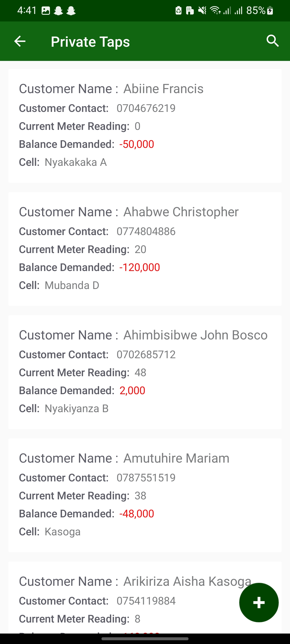Tap the Wi-Fi signal status icon
The height and width of the screenshot is (644, 290).
click(215, 11)
